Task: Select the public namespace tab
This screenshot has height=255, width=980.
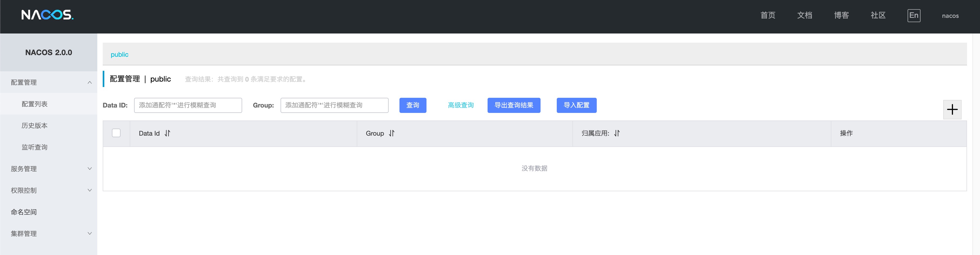Action: pos(119,54)
